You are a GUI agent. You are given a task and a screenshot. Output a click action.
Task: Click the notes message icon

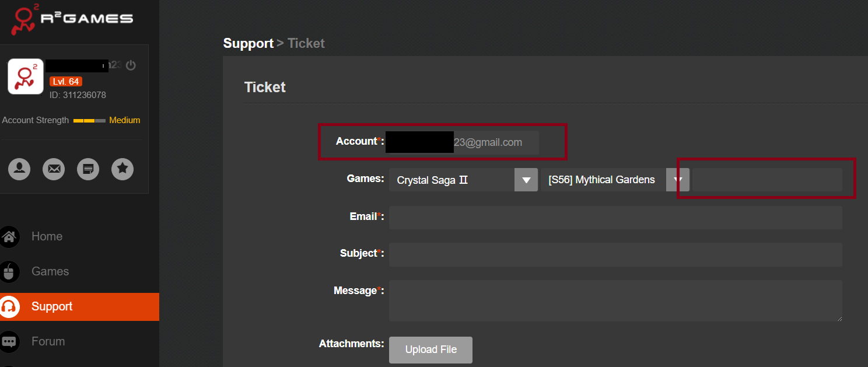88,169
